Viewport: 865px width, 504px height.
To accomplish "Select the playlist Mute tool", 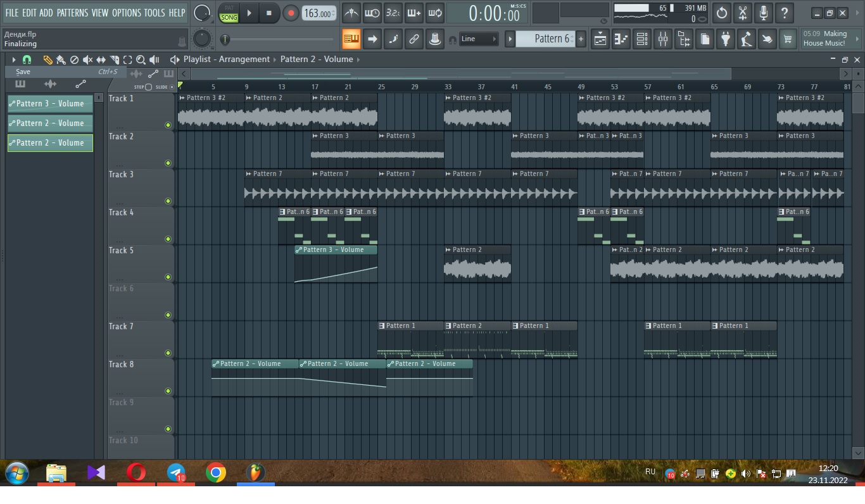I will [88, 60].
